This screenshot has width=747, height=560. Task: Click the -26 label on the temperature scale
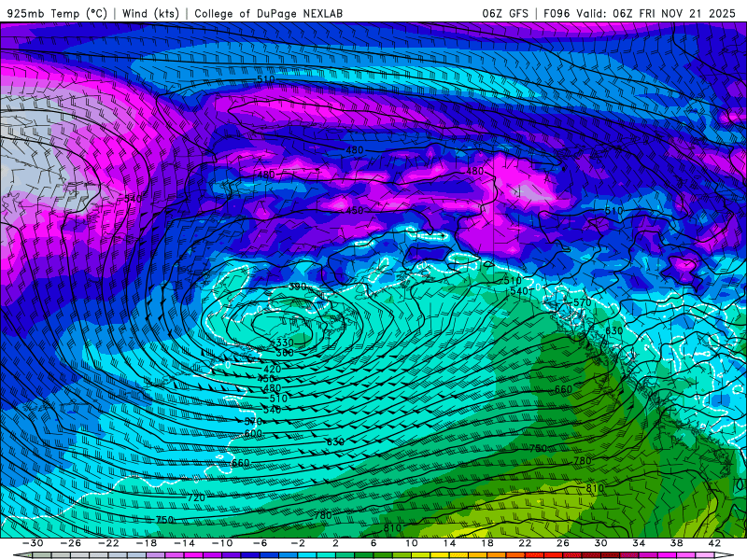(71, 543)
